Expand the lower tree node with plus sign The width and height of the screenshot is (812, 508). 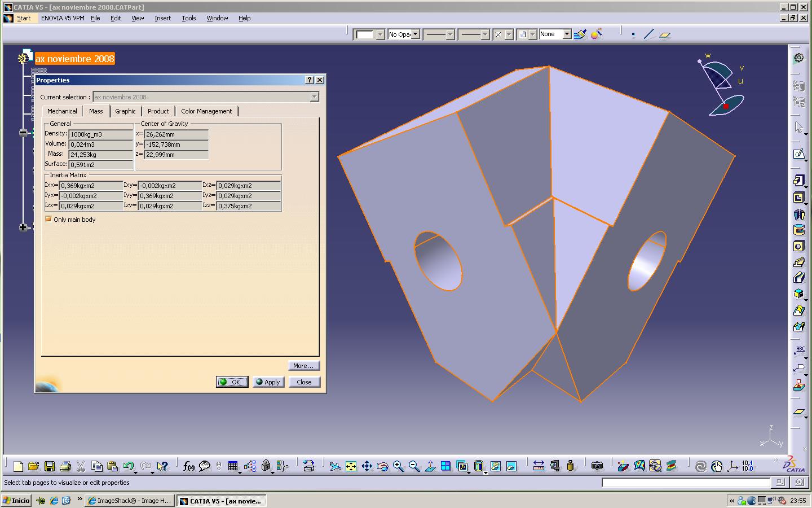[x=23, y=227]
